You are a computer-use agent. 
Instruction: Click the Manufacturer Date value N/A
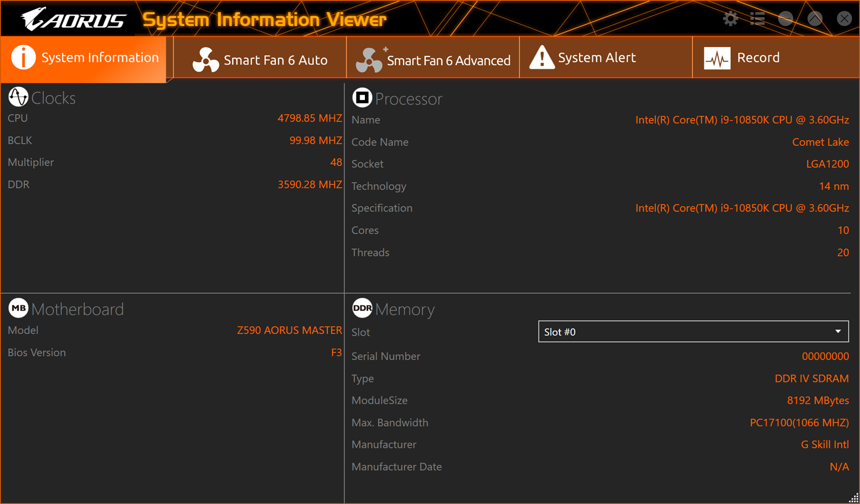839,466
